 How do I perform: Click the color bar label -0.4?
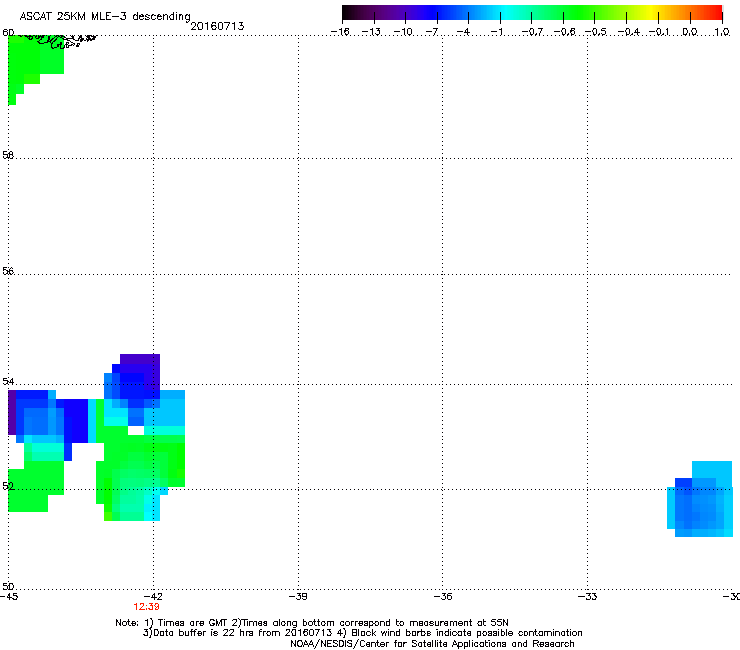pyautogui.click(x=628, y=32)
